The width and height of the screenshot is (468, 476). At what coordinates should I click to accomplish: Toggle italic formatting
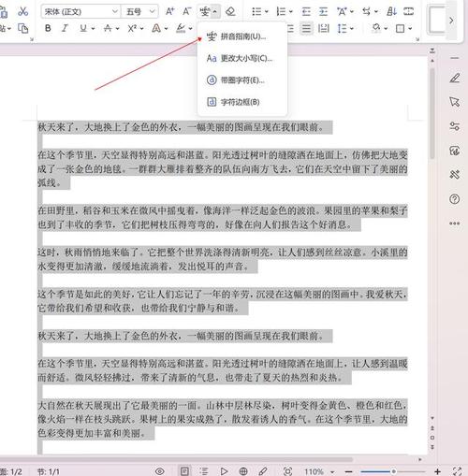pyautogui.click(x=65, y=29)
